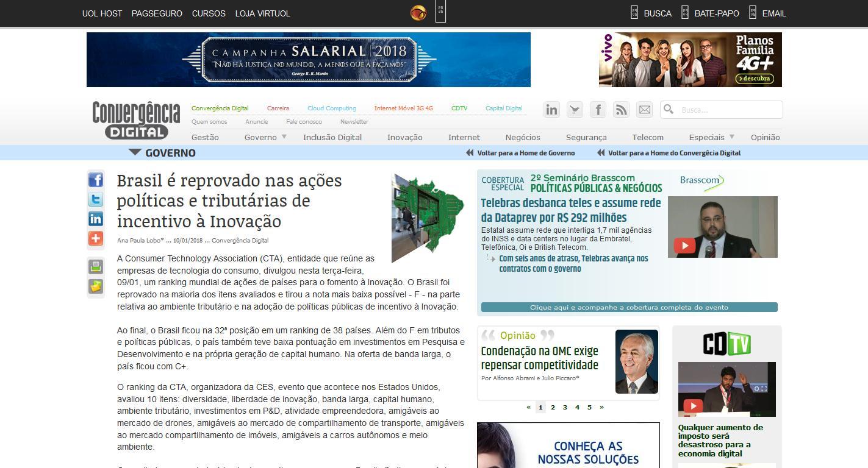Collapse the GOVERNO section triangle
This screenshot has height=468, width=868.
(135, 152)
